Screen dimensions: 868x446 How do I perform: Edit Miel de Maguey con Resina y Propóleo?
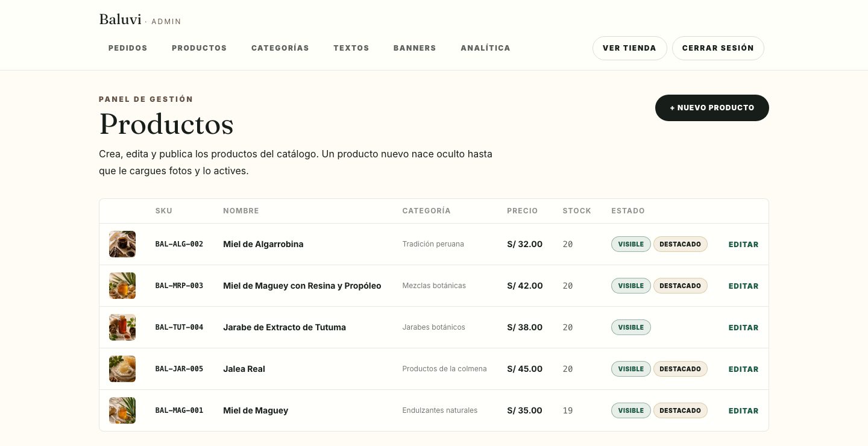743,286
